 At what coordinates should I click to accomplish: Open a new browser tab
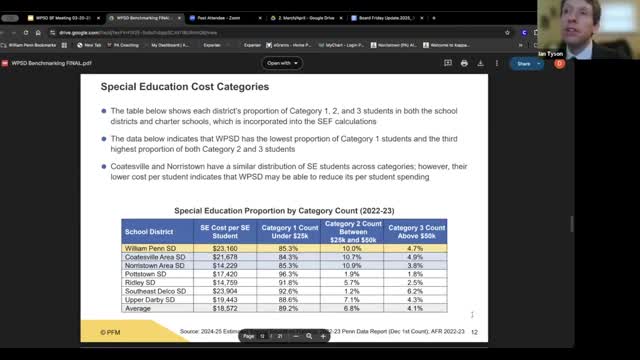(x=434, y=18)
